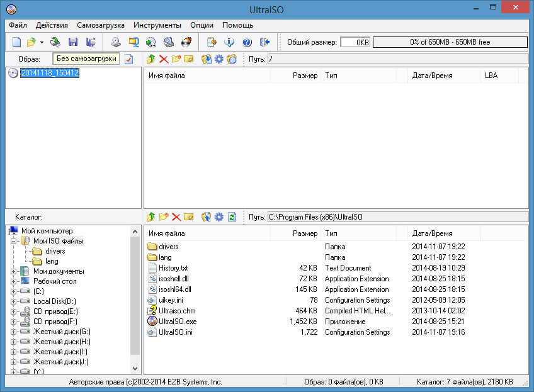Click the Exit door icon in toolbar
The image size is (534, 392).
pos(264,42)
